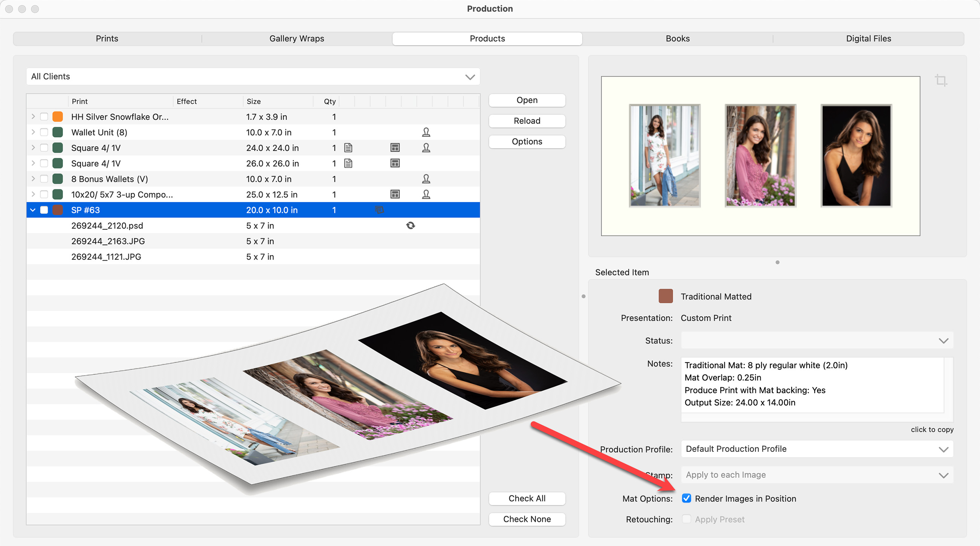Screen dimensions: 980x546
Task: Click the stamp icon on the 8 Bonus Wallets row
Action: (x=426, y=179)
